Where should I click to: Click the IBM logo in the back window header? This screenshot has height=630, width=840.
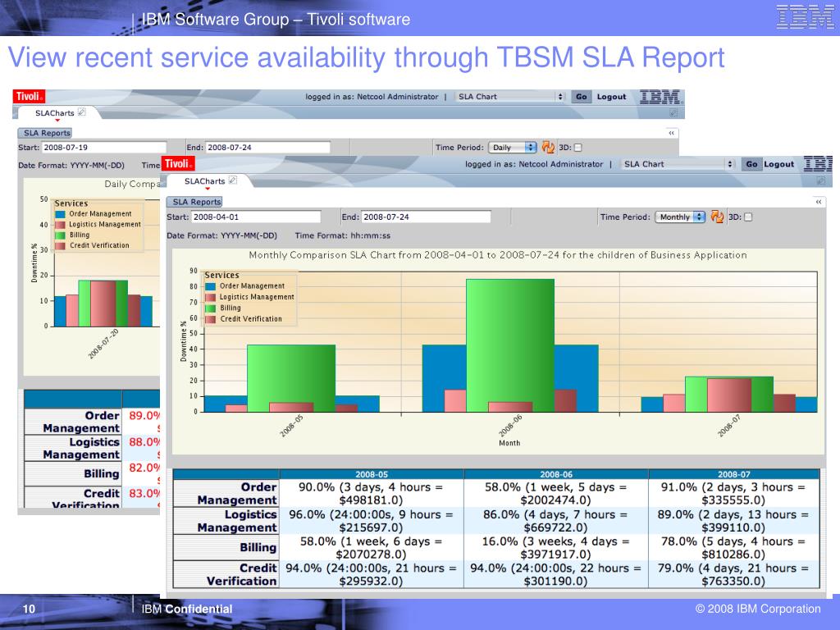point(660,97)
